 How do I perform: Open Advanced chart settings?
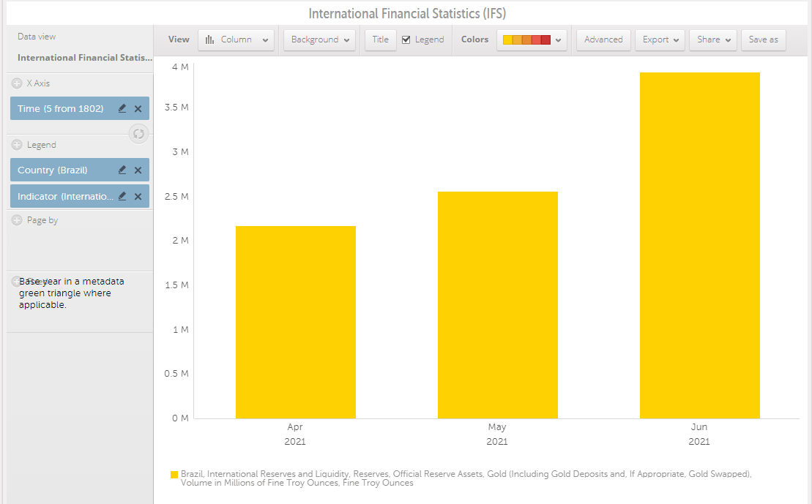[x=603, y=40]
